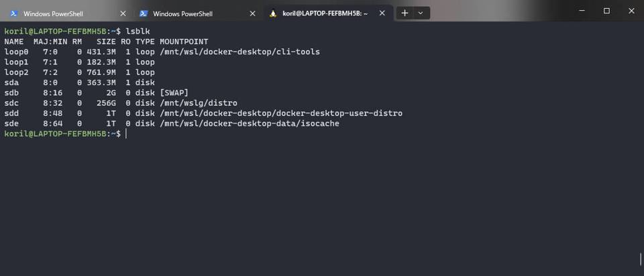Expand the new tab profile dropdown chevron
Image resolution: width=644 pixels, height=276 pixels.
pos(421,13)
